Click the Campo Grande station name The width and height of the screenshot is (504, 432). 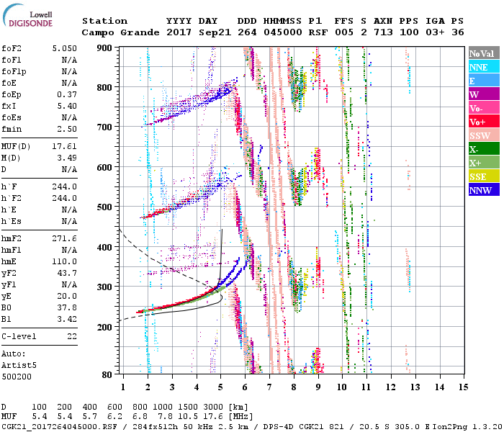(x=115, y=32)
